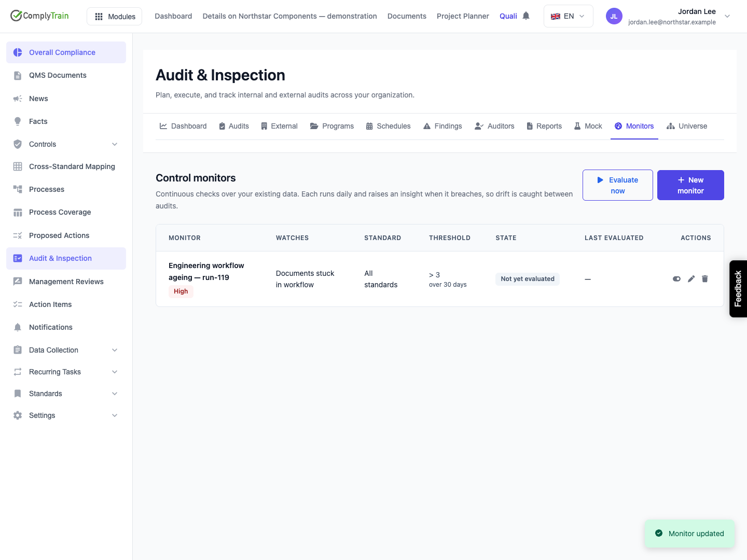747x560 pixels.
Task: Click the ComplyTrain logo
Action: pos(39,16)
